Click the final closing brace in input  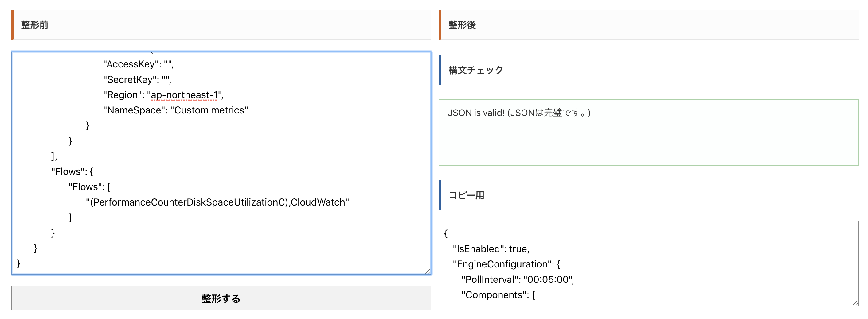click(x=18, y=263)
